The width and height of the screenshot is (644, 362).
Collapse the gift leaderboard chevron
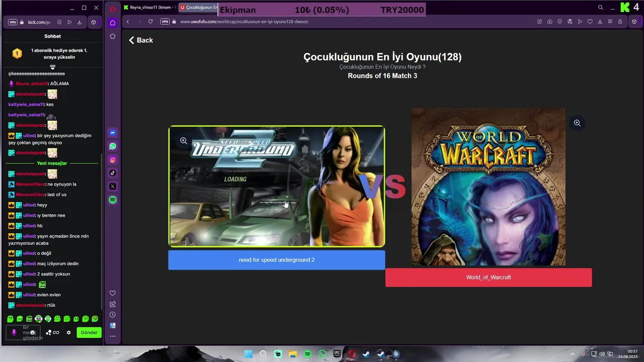(x=52, y=67)
